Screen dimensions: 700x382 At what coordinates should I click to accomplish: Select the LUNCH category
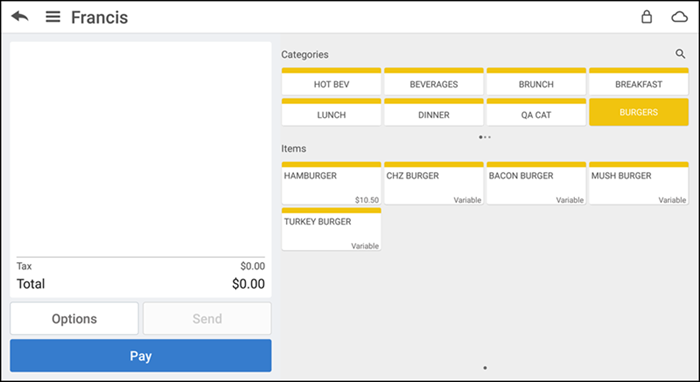[x=331, y=112]
